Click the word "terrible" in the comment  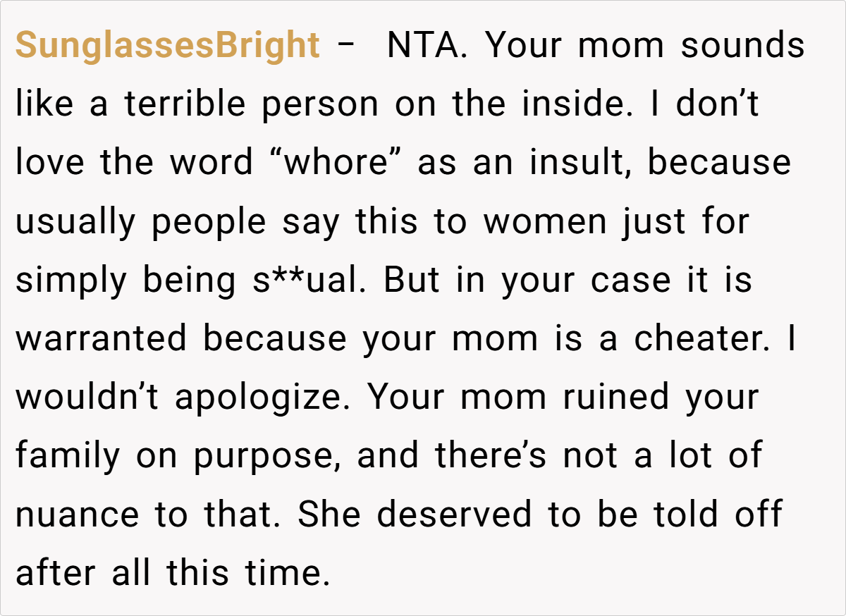coord(185,105)
